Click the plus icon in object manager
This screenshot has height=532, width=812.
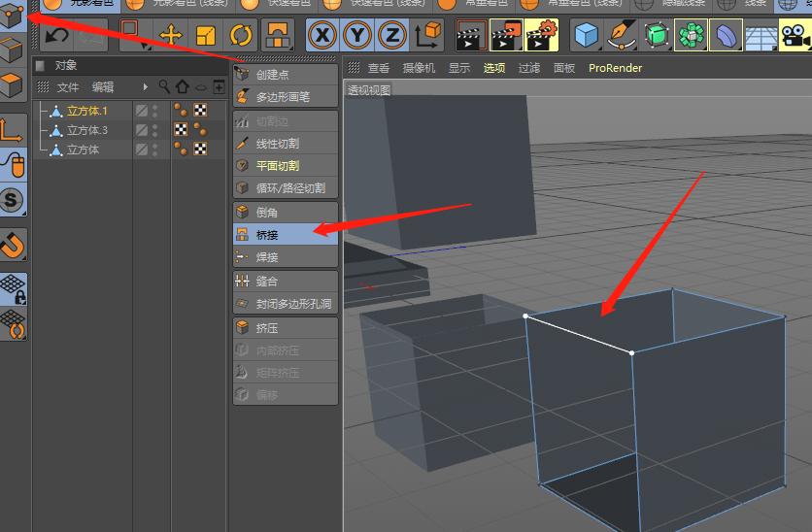[220, 87]
